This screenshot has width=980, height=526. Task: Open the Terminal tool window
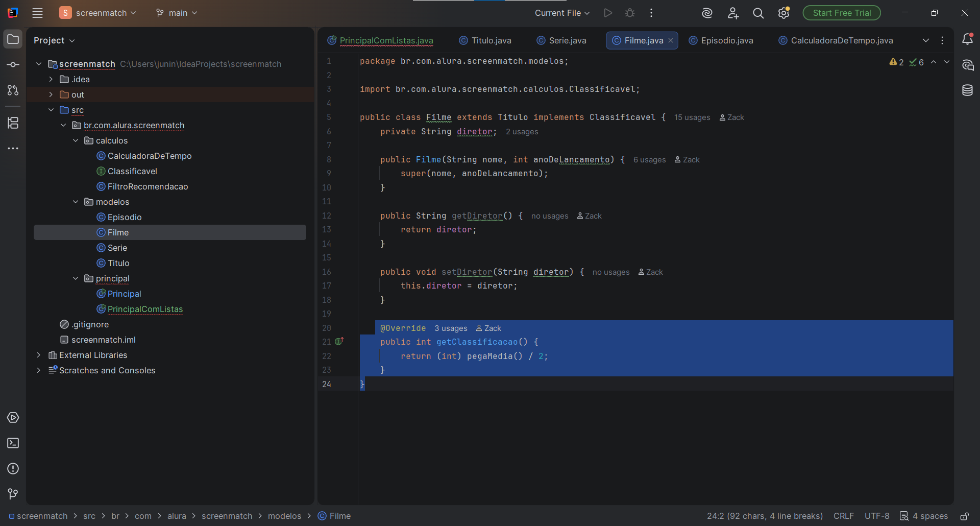pos(13,443)
